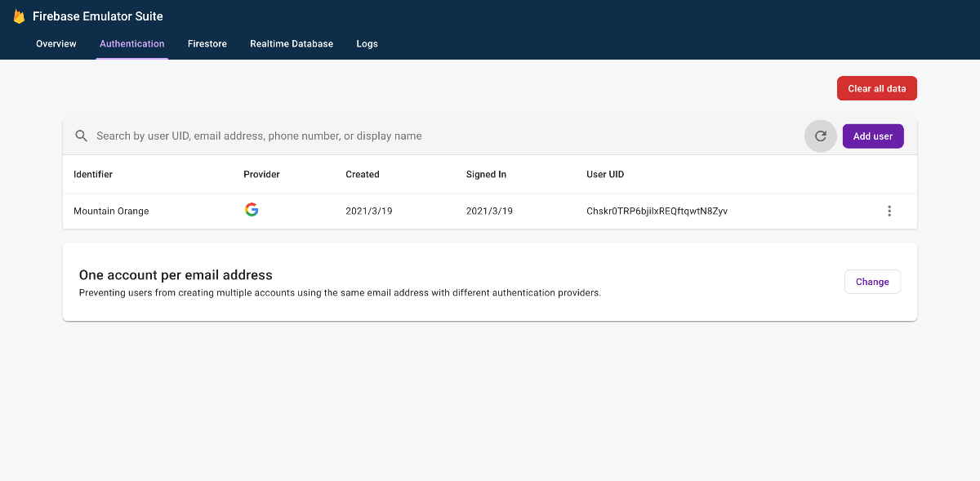Viewport: 980px width, 481px height.
Task: Click the User UID column header
Action: tap(605, 175)
